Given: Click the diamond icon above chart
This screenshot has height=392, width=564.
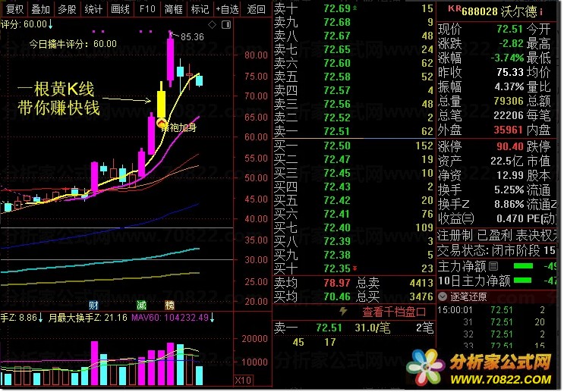Looking at the screenshot, I should click(x=213, y=24).
